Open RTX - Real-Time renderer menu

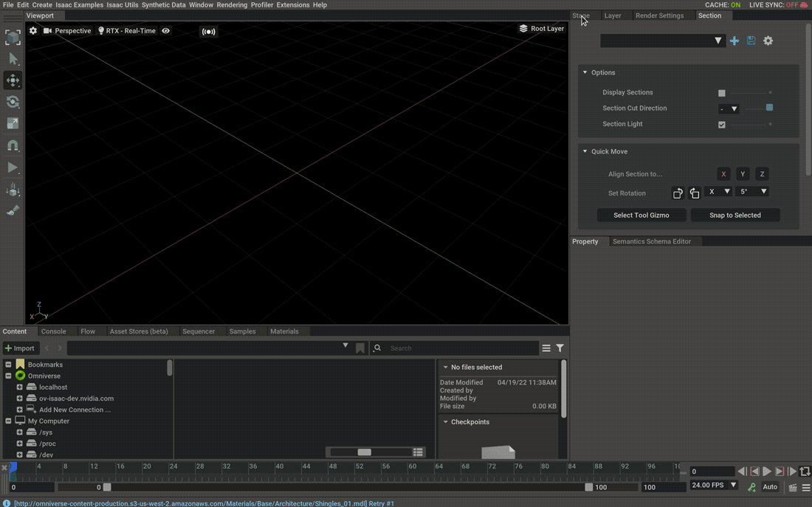[x=127, y=30]
